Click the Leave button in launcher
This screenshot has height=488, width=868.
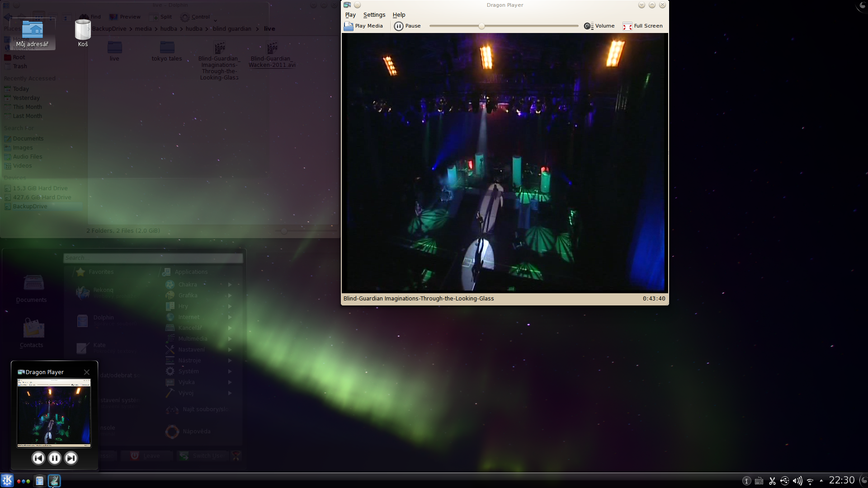click(146, 456)
